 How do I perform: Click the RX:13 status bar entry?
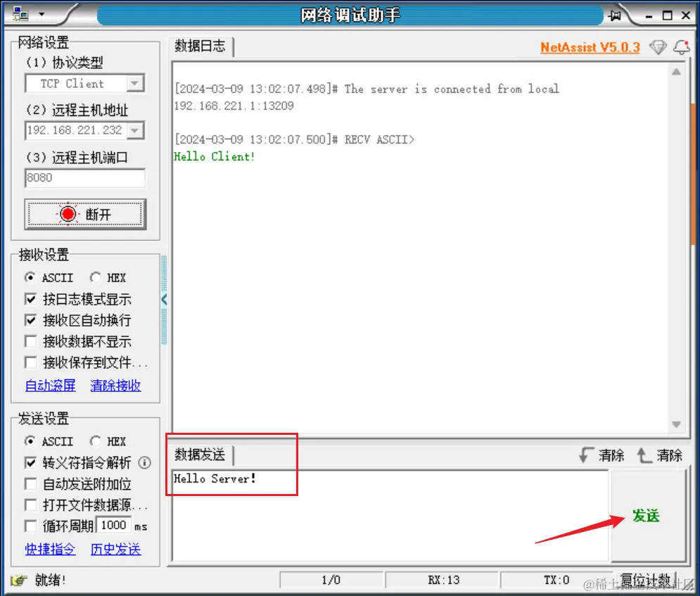click(443, 580)
